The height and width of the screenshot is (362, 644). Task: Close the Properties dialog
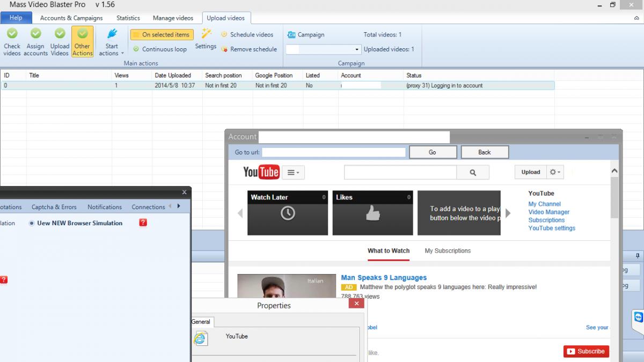(356, 304)
